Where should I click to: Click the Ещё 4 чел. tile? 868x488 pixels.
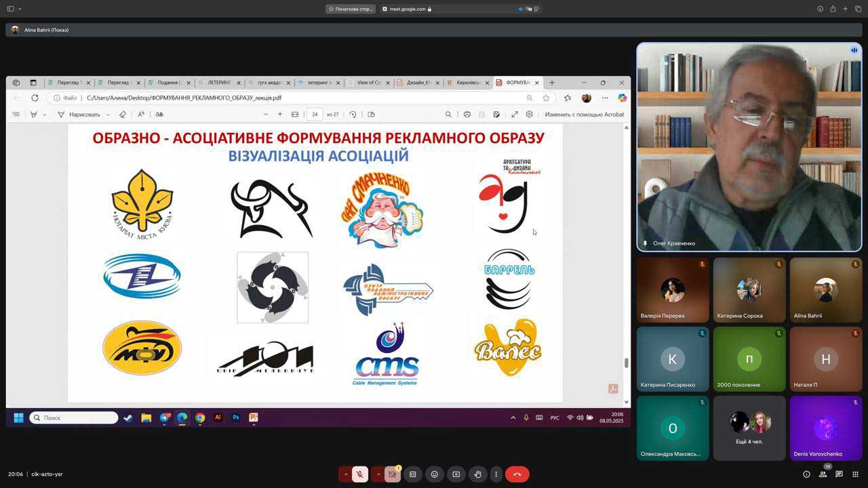click(749, 428)
